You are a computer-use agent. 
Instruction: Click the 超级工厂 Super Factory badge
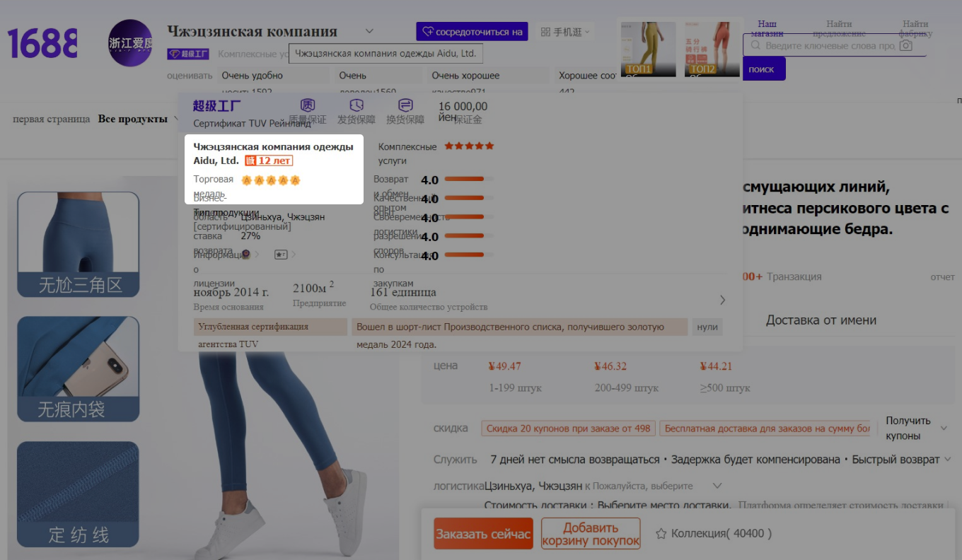(188, 53)
